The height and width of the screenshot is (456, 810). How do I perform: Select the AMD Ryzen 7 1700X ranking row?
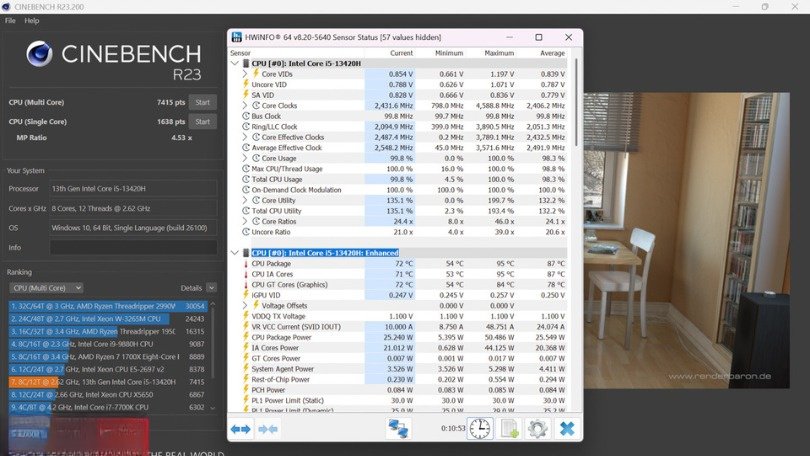pyautogui.click(x=108, y=356)
